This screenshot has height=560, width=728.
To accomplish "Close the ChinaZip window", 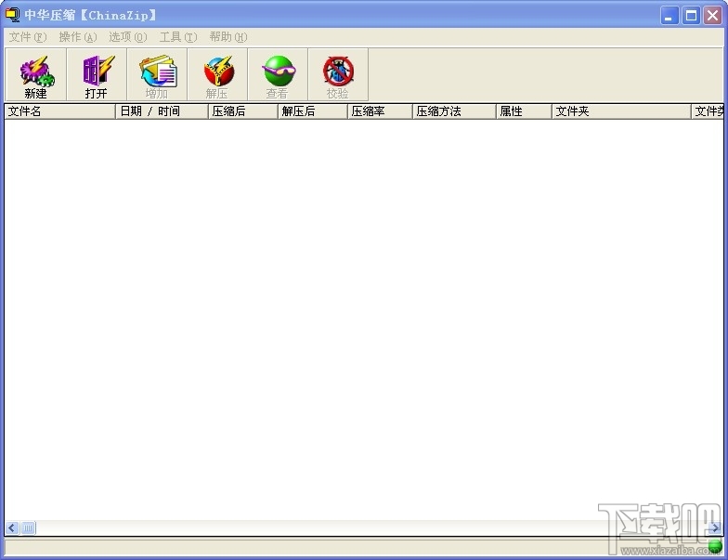I will tap(712, 15).
